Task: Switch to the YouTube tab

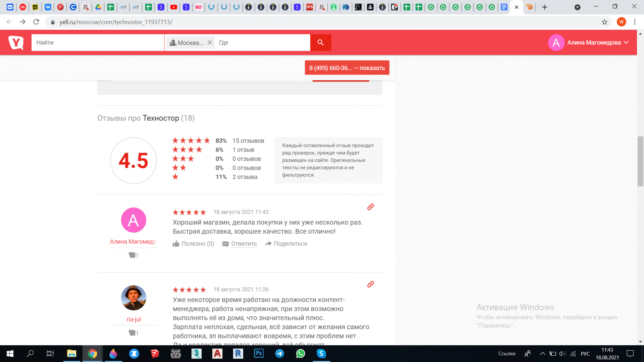Action: coord(173,7)
